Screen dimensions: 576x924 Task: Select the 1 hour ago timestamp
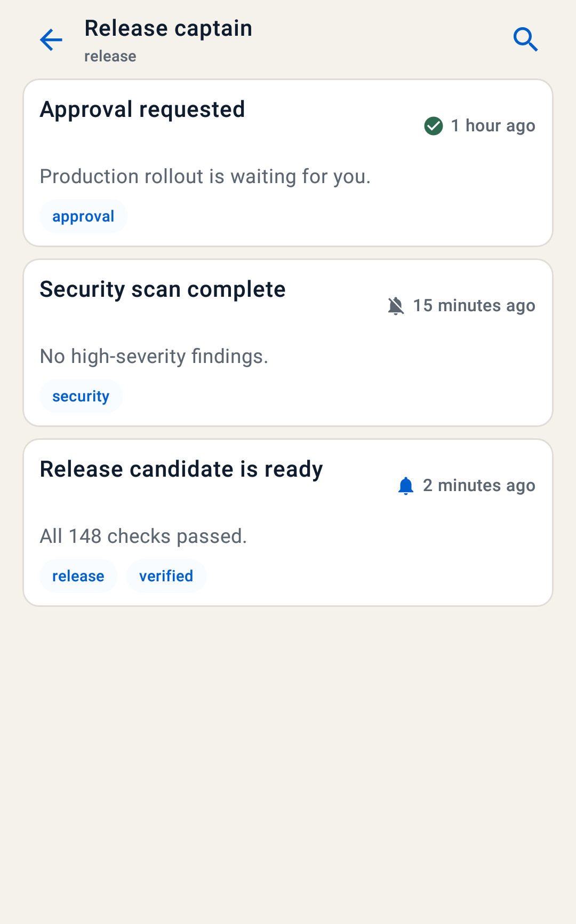click(x=493, y=126)
